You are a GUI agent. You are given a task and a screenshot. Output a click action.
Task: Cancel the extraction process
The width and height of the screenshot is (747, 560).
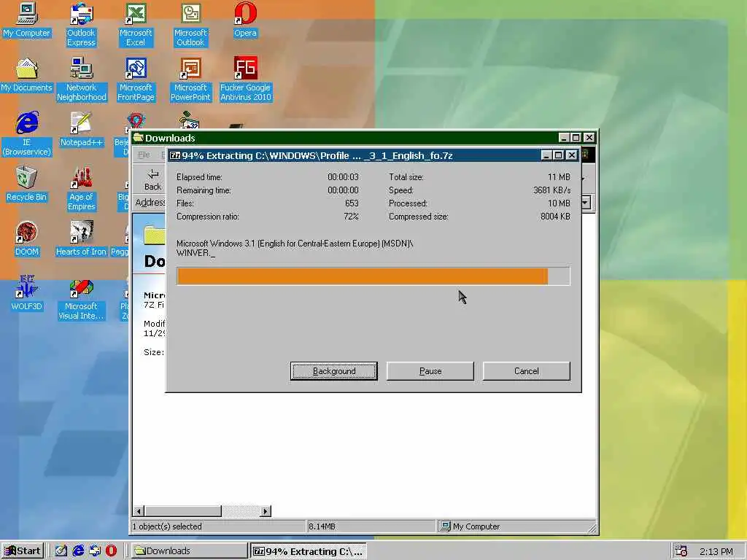tap(527, 371)
